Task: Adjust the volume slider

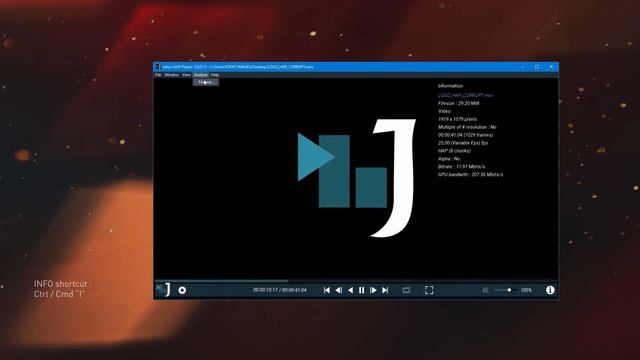Action: tap(505, 290)
